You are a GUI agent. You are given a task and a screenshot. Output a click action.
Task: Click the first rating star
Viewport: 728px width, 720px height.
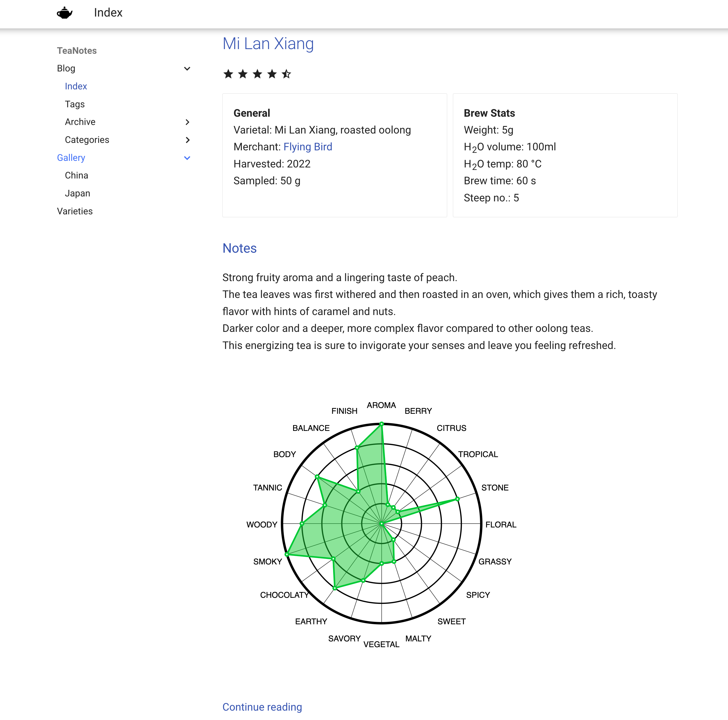(228, 74)
